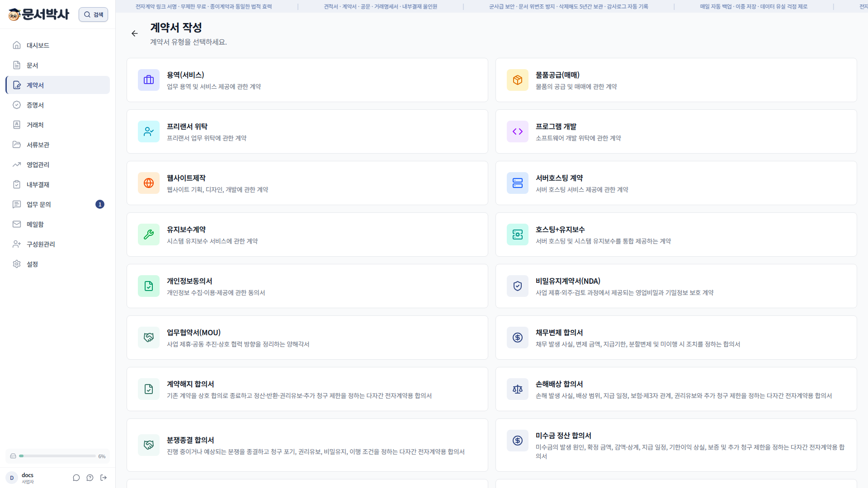Select the 손해배상 합의서 title
Screen dimensions: 868x488
click(559, 384)
